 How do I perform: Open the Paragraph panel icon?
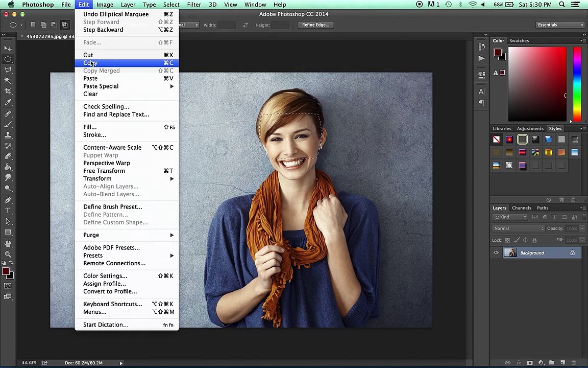tap(482, 103)
